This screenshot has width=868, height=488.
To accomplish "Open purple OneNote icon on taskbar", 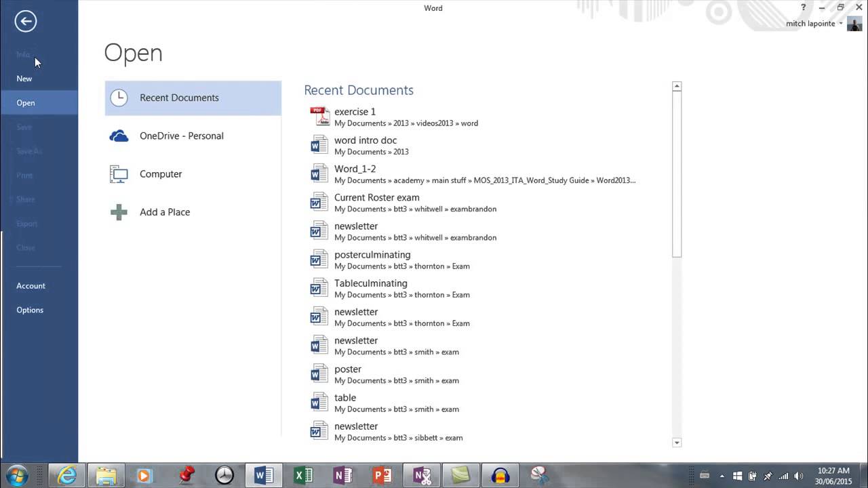I will [x=342, y=476].
